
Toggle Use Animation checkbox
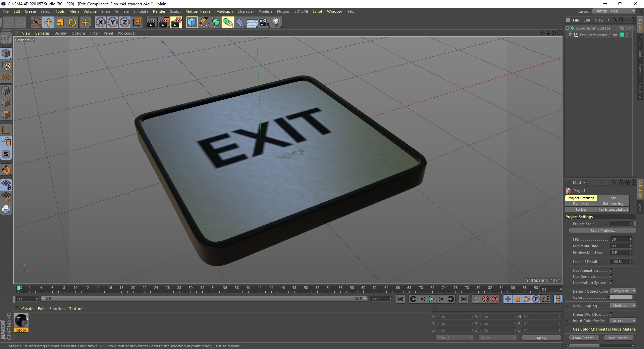click(612, 270)
